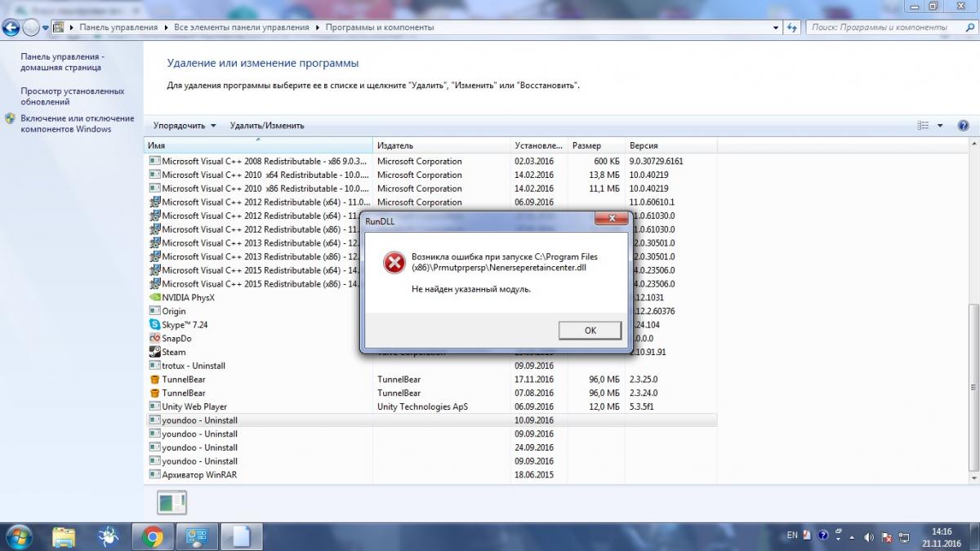The width and height of the screenshot is (980, 551).
Task: Click TunnelBear icon dated 17.11.2016
Action: 154,380
